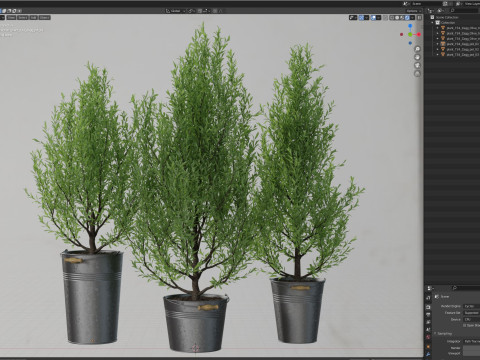Screen dimensions: 480x360
Task: Open the Output properties tab
Action: (x=428, y=314)
